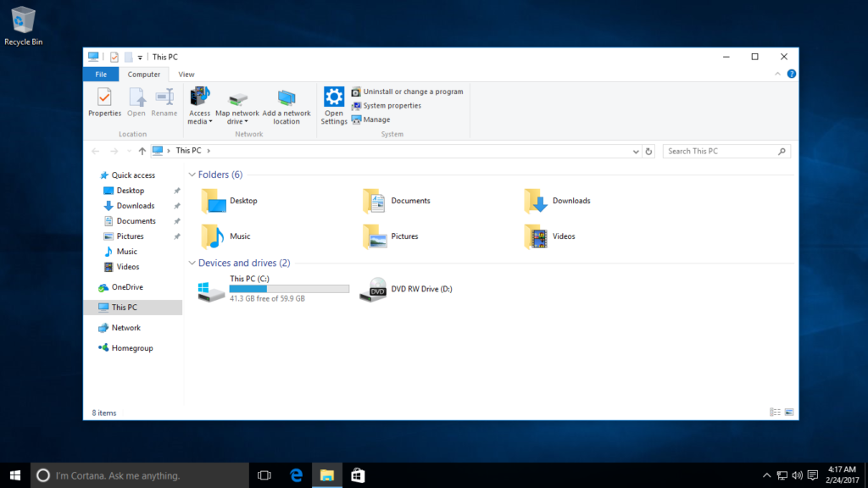Switch to the View ribbon tab
Viewport: 868px width, 488px height.
coord(186,74)
